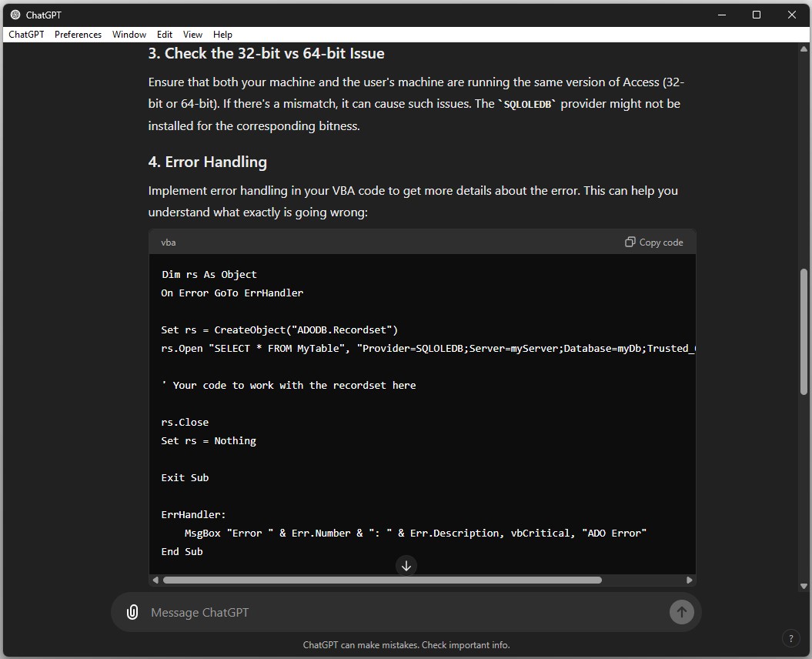The image size is (812, 659).
Task: Click the send message arrow icon
Action: pyautogui.click(x=681, y=612)
